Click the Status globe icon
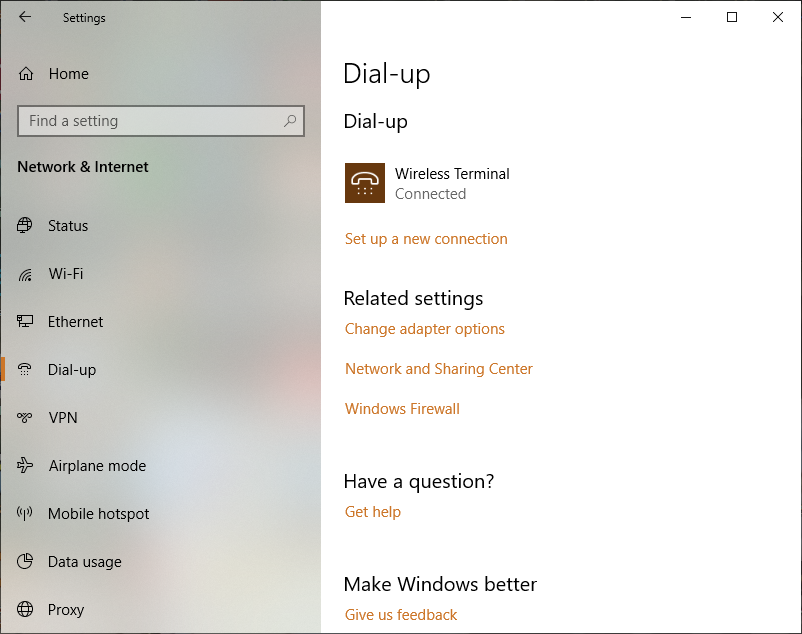 click(x=25, y=225)
